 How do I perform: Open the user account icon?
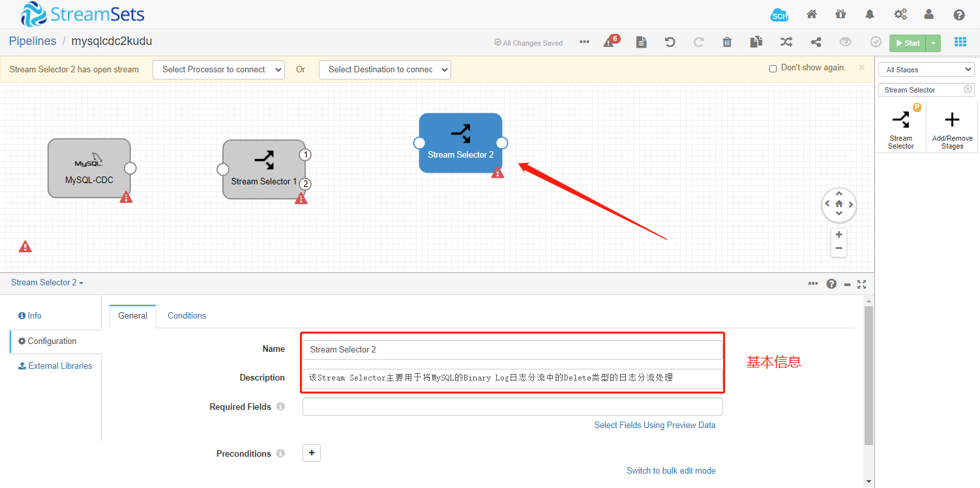[x=929, y=14]
